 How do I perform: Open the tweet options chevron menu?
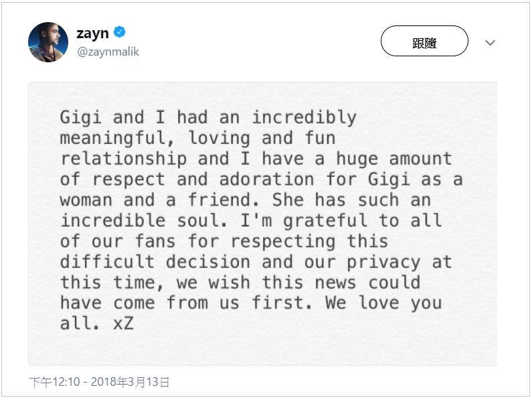pyautogui.click(x=490, y=42)
